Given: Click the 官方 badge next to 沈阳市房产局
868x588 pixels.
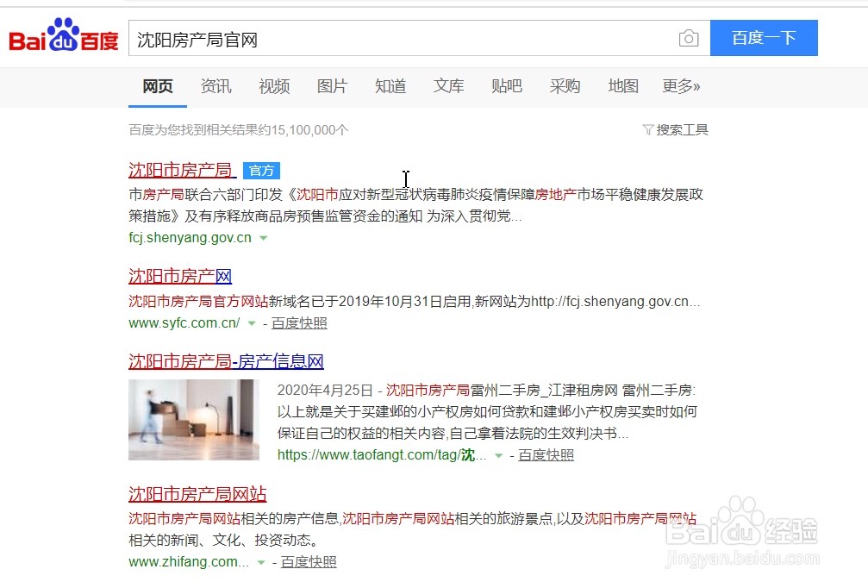Looking at the screenshot, I should coord(261,171).
